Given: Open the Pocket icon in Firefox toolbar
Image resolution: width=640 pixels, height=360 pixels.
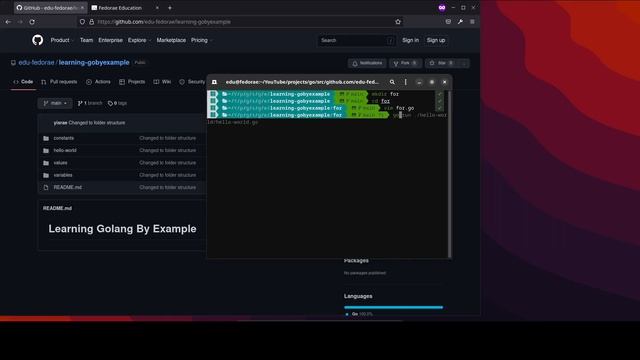Looking at the screenshot, I should point(448,22).
